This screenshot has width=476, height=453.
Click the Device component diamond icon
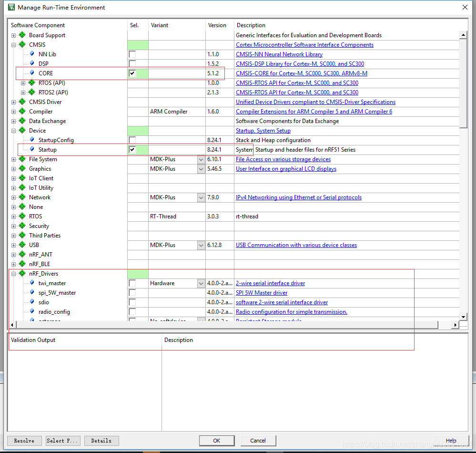[22, 130]
